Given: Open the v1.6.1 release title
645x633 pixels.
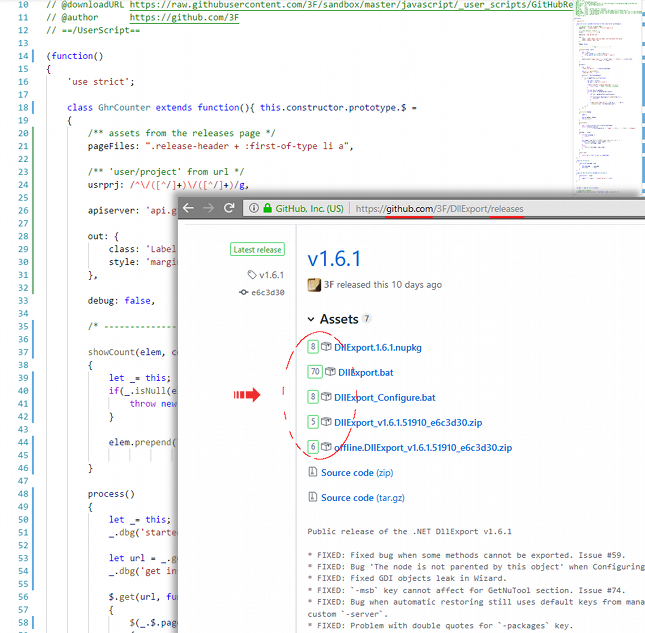Looking at the screenshot, I should click(334, 259).
